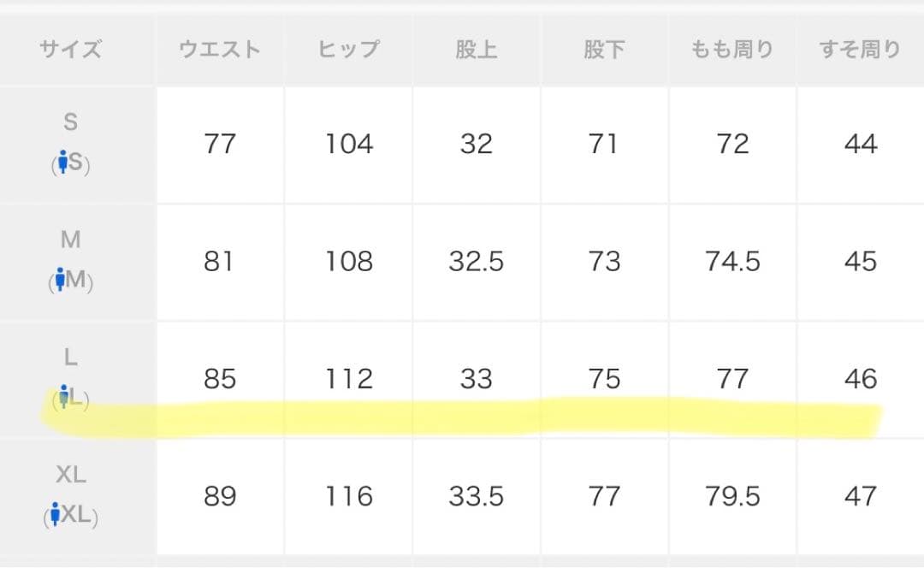The height and width of the screenshot is (568, 924).
Task: Select the 股下 column header
Action: click(604, 50)
